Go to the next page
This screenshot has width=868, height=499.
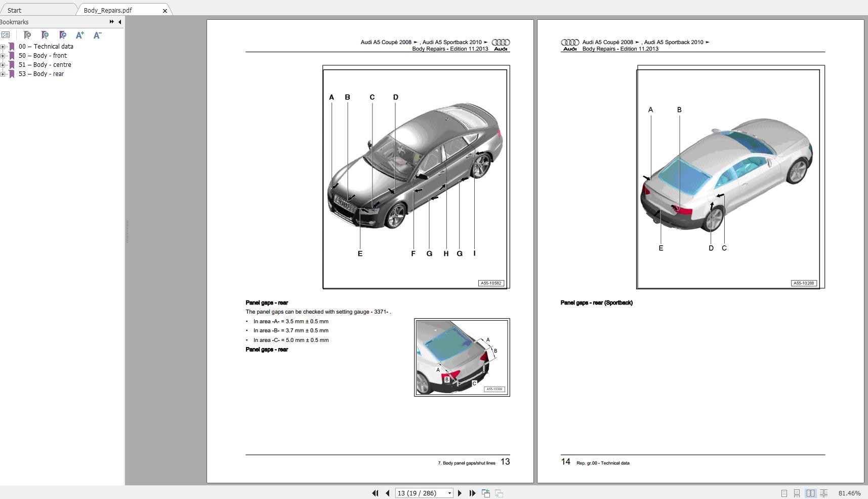(460, 493)
